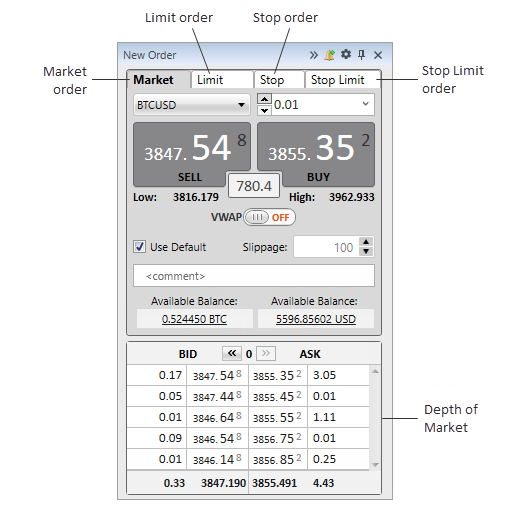The image size is (510, 510).
Task: Switch to the Stop Limit tab
Action: coord(343,80)
